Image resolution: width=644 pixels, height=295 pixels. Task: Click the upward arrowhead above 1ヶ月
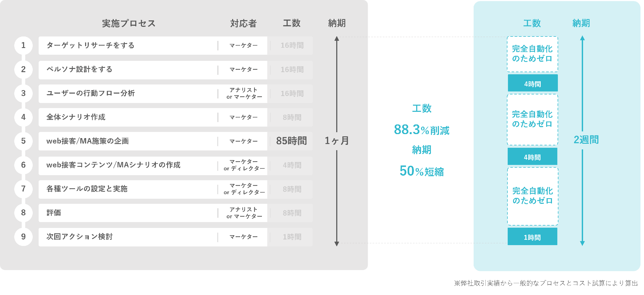337,38
